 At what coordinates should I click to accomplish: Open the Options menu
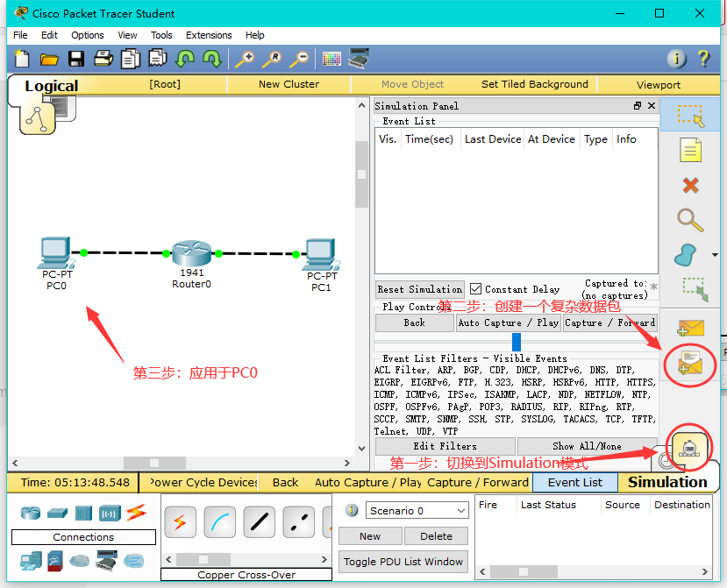[88, 35]
